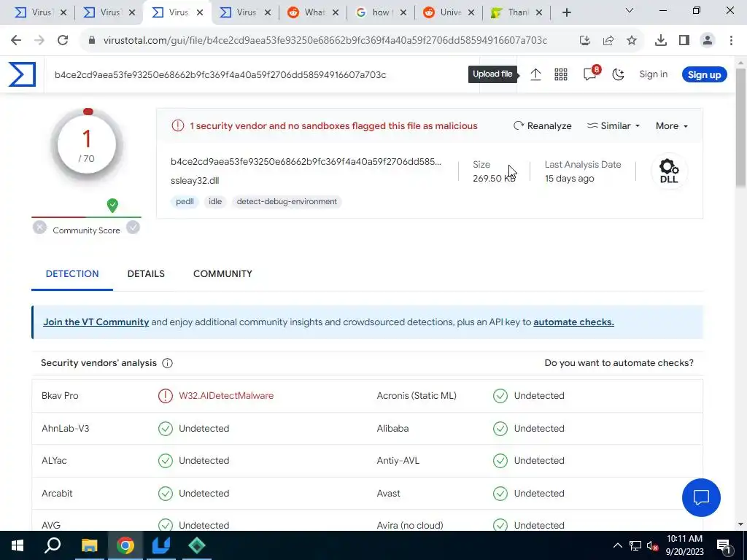Open notifications chat icon with badge
Screen dimensions: 747x560
coord(589,74)
